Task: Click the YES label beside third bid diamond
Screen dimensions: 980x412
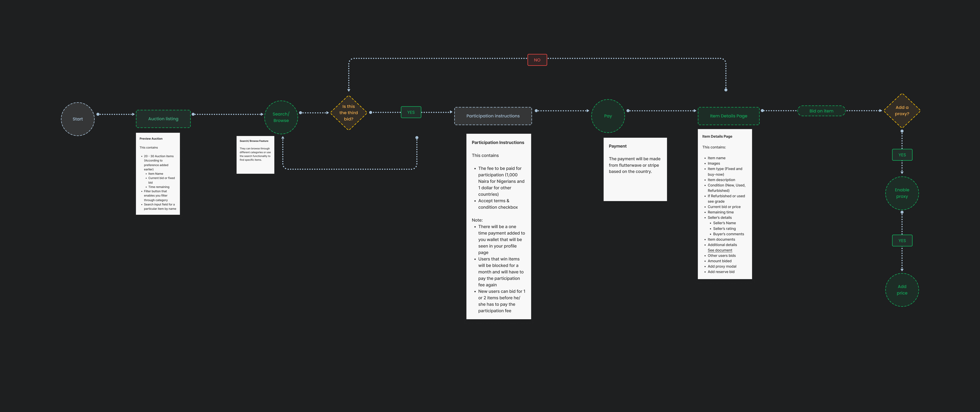Action: pyautogui.click(x=411, y=112)
